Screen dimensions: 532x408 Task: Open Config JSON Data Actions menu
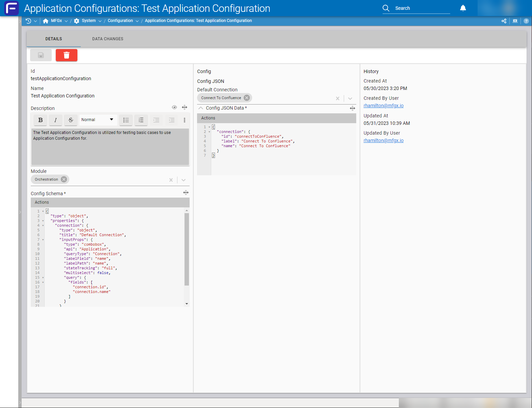click(x=208, y=118)
